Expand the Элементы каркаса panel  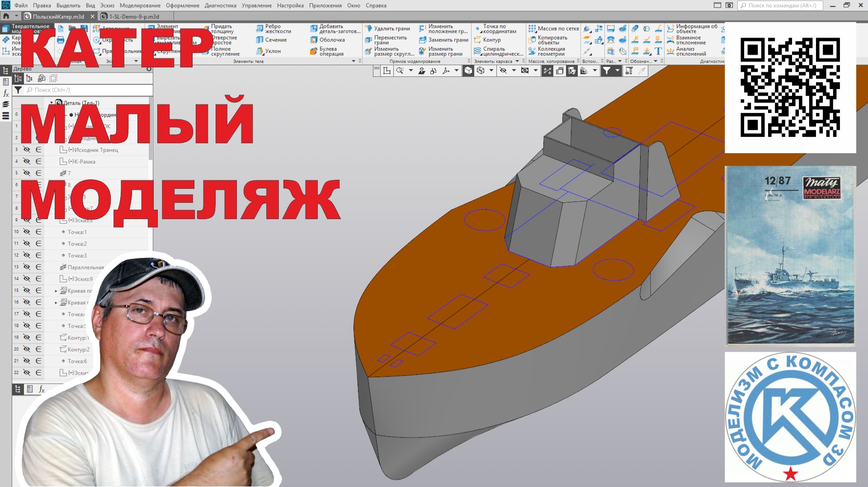[x=517, y=61]
